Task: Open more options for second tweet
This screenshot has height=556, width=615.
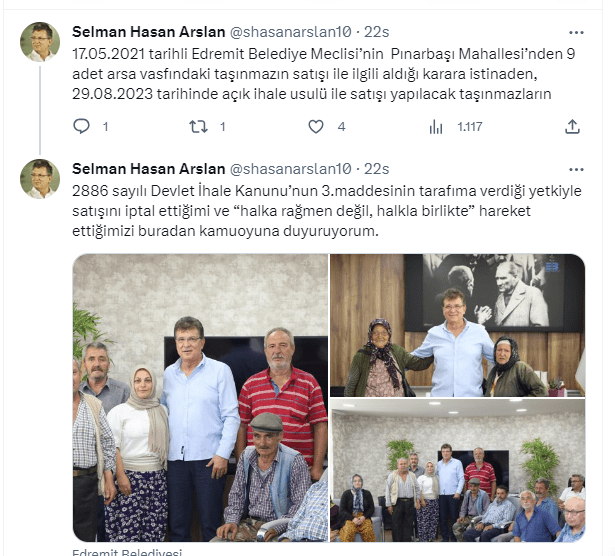Action: tap(576, 170)
